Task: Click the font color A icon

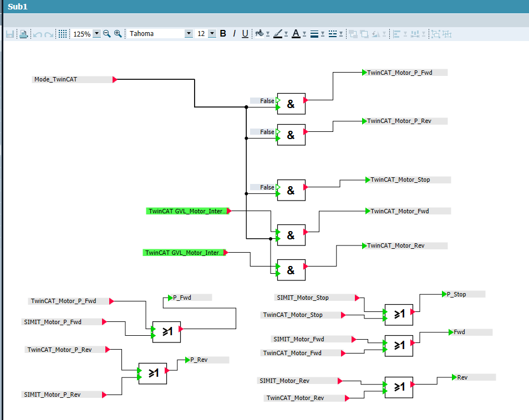Action: pos(296,34)
